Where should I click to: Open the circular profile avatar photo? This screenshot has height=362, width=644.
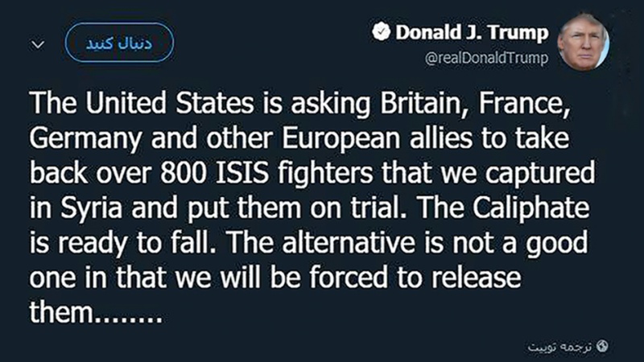coord(583,43)
